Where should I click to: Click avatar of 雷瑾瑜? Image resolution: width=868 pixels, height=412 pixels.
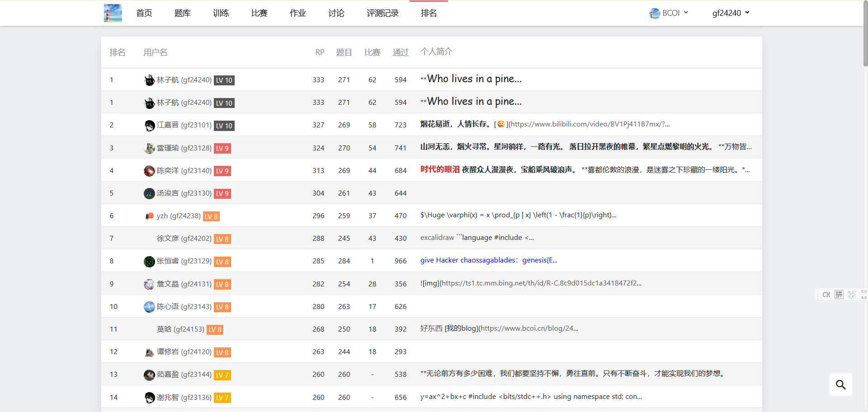[x=149, y=148]
